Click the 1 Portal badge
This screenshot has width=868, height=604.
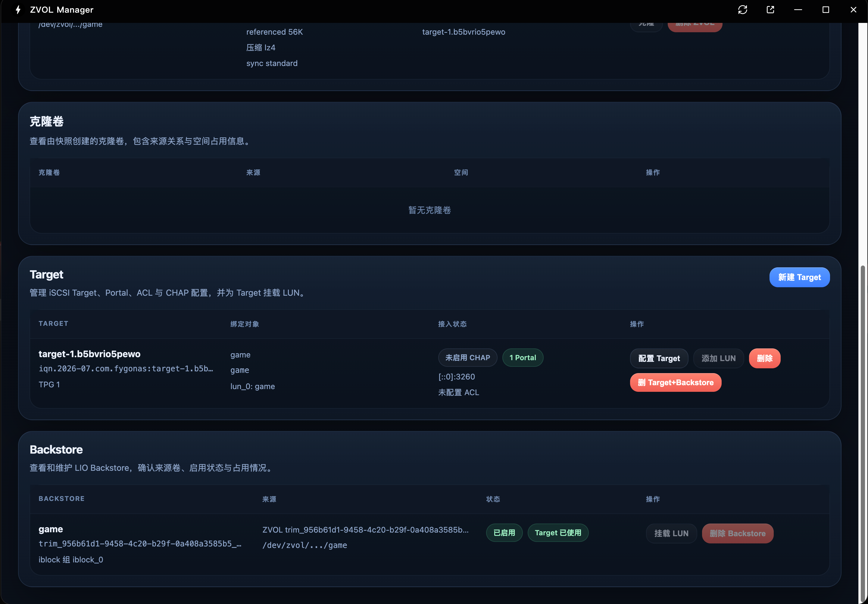pos(523,358)
